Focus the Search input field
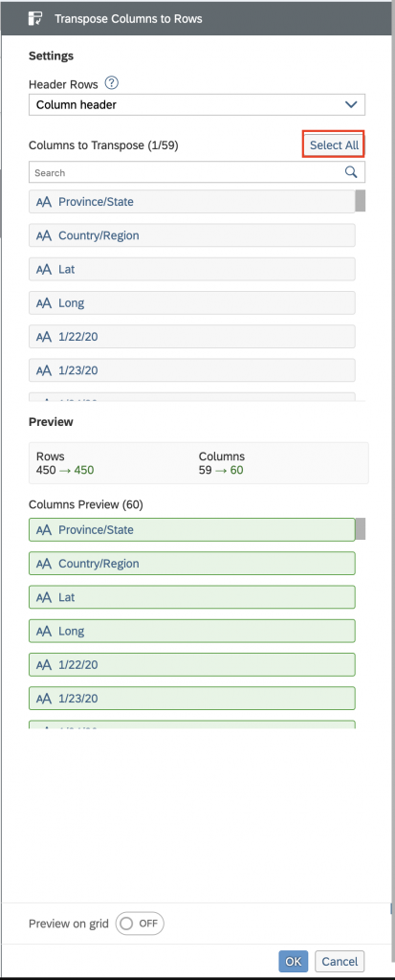 tap(187, 172)
